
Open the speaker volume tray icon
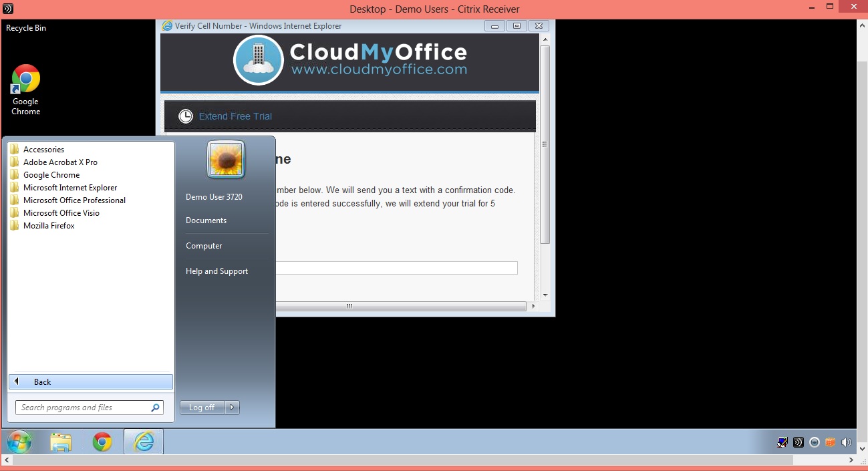tap(847, 442)
